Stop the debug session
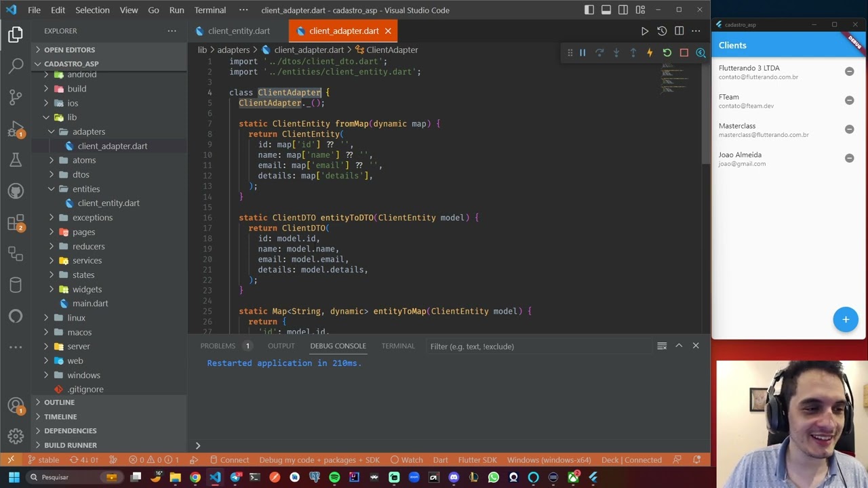Screen dimensions: 868x488 click(x=684, y=53)
